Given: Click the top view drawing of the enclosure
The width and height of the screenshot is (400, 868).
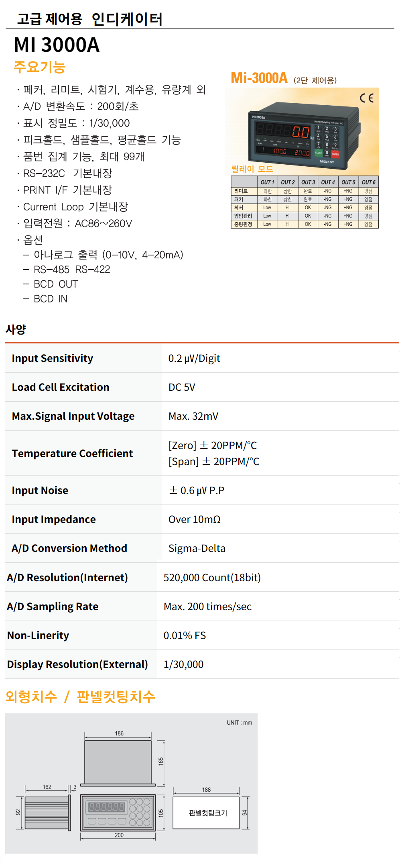Looking at the screenshot, I should (118, 762).
